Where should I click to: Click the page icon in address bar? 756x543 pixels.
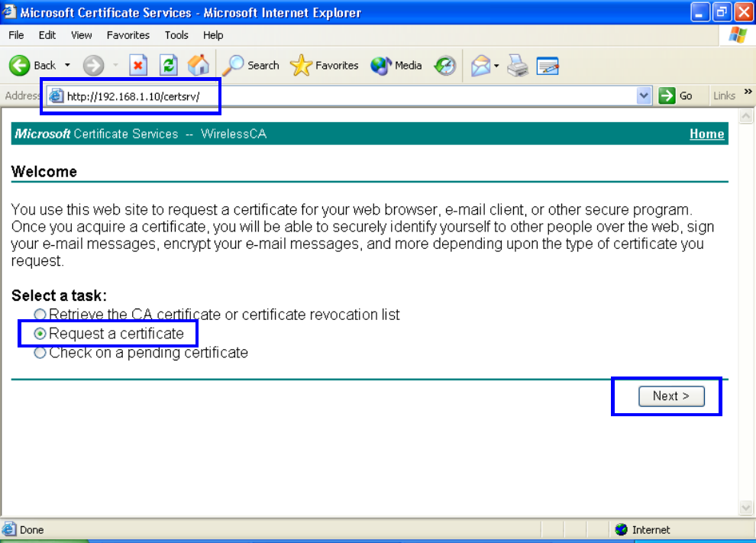tap(57, 96)
